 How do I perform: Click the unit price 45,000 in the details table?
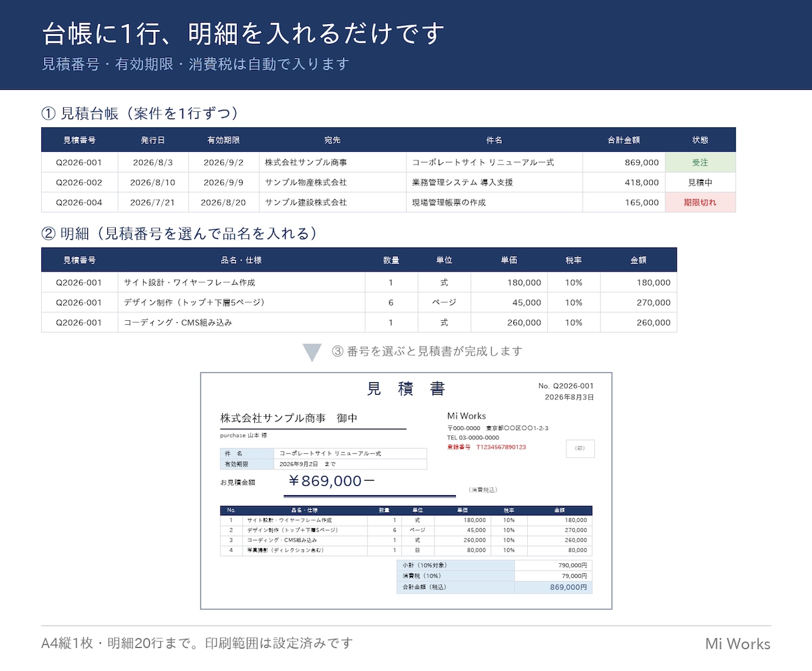point(509,302)
